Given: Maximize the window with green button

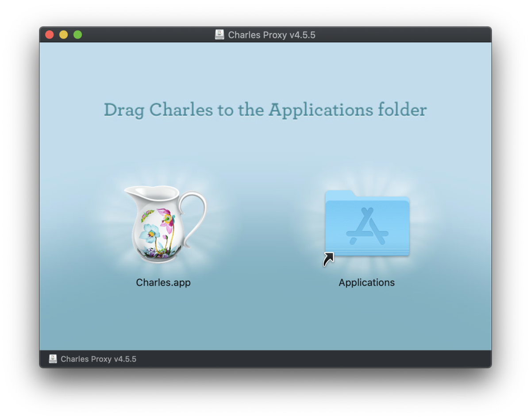Looking at the screenshot, I should click(x=78, y=35).
